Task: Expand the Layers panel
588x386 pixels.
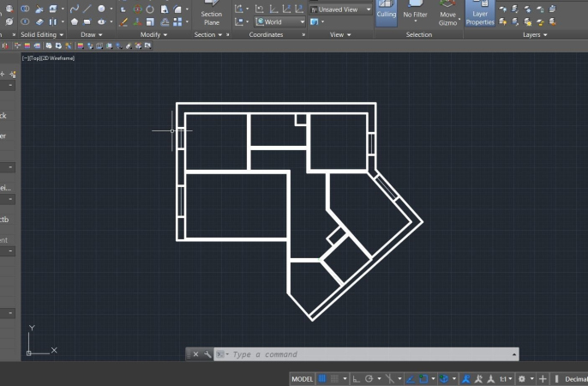Action: click(x=535, y=35)
